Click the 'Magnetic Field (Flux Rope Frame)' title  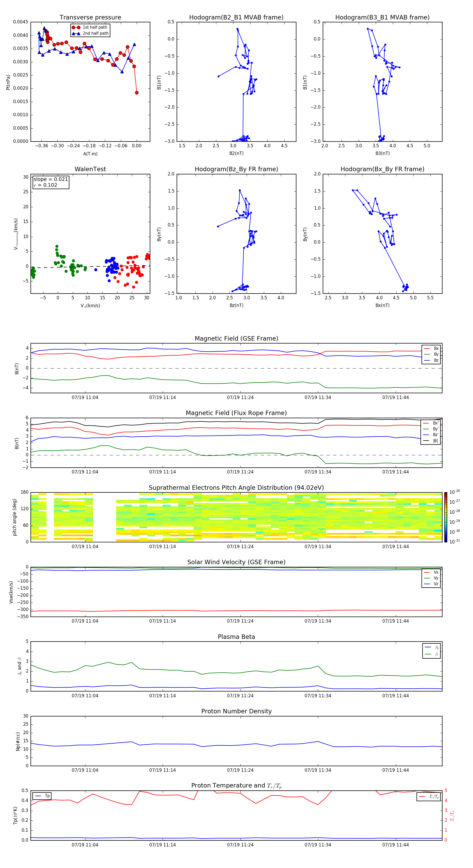[236, 413]
